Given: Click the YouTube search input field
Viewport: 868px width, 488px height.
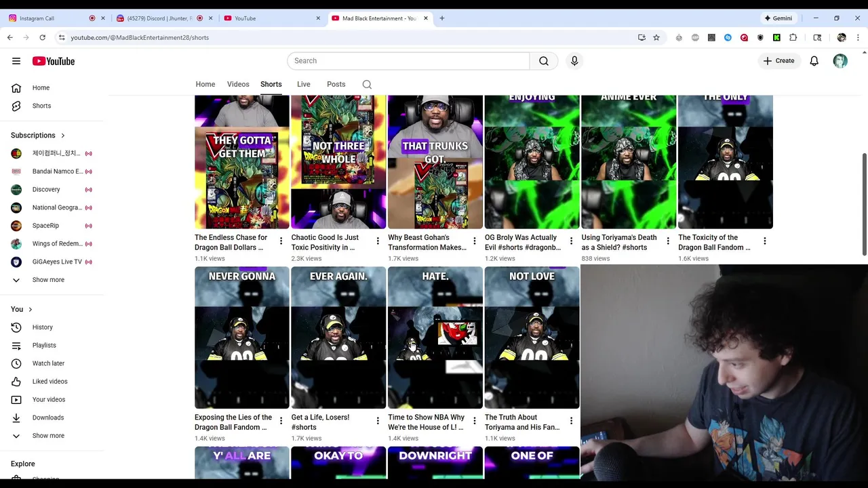Looking at the screenshot, I should 408,61.
